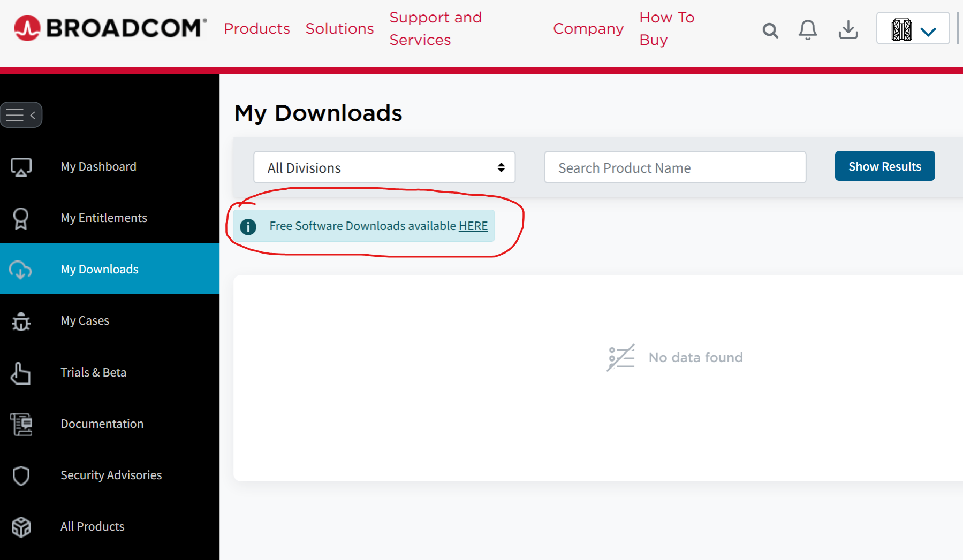Focus the Search Product Name field
The width and height of the screenshot is (963, 560).
click(x=674, y=168)
